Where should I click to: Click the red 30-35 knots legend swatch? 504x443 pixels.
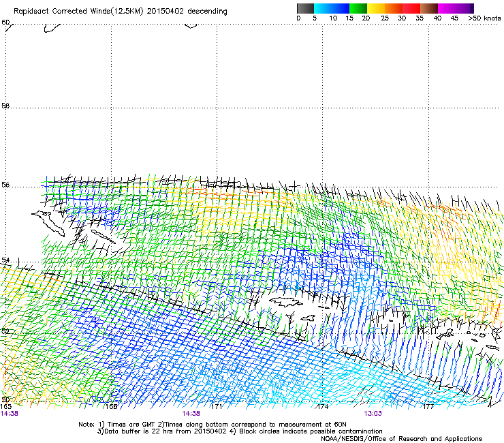coord(411,8)
